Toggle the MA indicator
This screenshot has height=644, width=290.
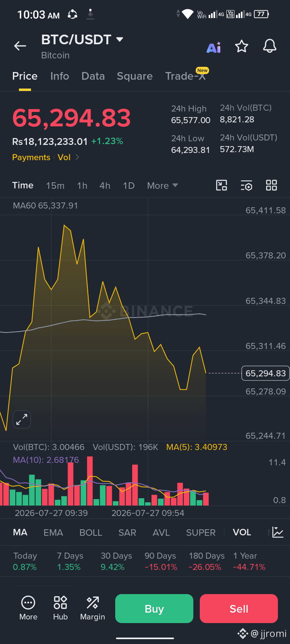(20, 532)
